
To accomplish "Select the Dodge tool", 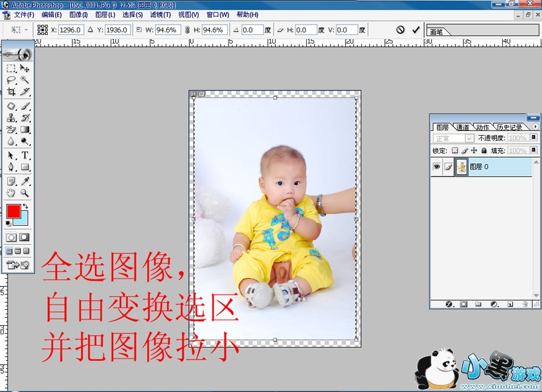I will click(x=25, y=141).
